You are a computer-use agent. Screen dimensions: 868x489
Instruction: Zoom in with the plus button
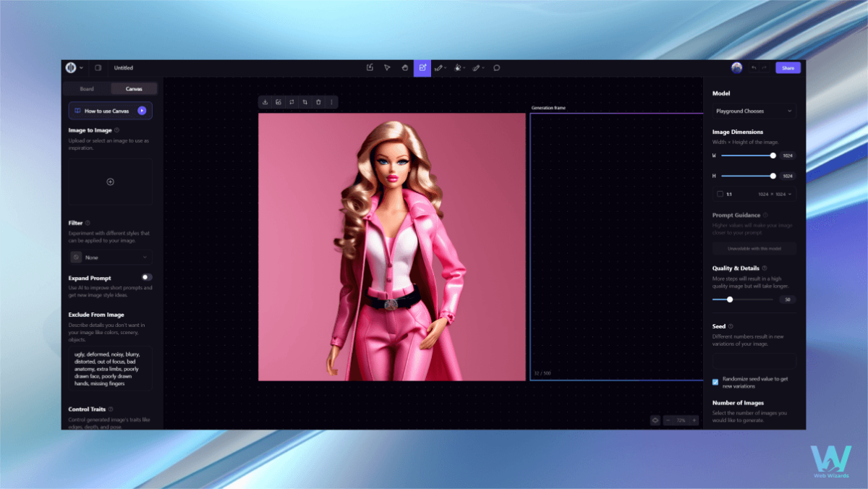pyautogui.click(x=694, y=420)
